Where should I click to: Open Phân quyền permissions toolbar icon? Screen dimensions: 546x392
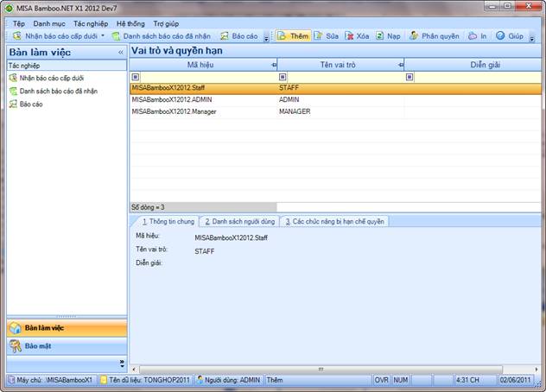click(x=414, y=36)
